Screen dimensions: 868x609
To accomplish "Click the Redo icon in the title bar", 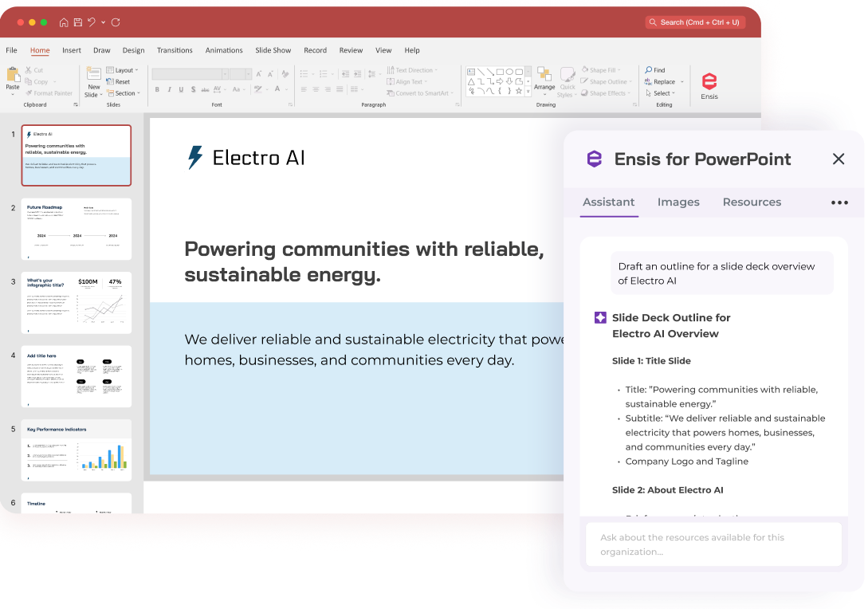I will (x=116, y=22).
